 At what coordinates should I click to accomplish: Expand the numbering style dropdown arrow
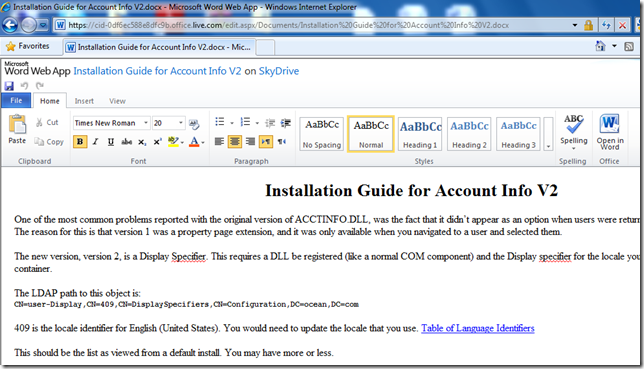257,123
